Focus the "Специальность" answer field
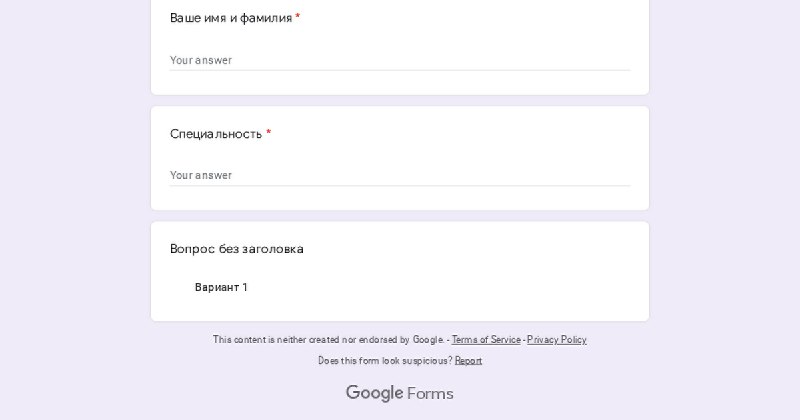 (399, 175)
